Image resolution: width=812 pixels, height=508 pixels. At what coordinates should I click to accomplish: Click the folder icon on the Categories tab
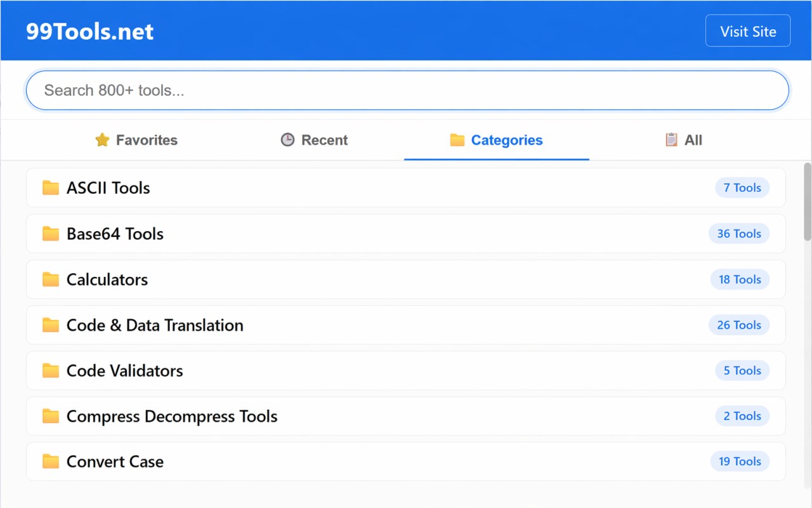pyautogui.click(x=457, y=140)
